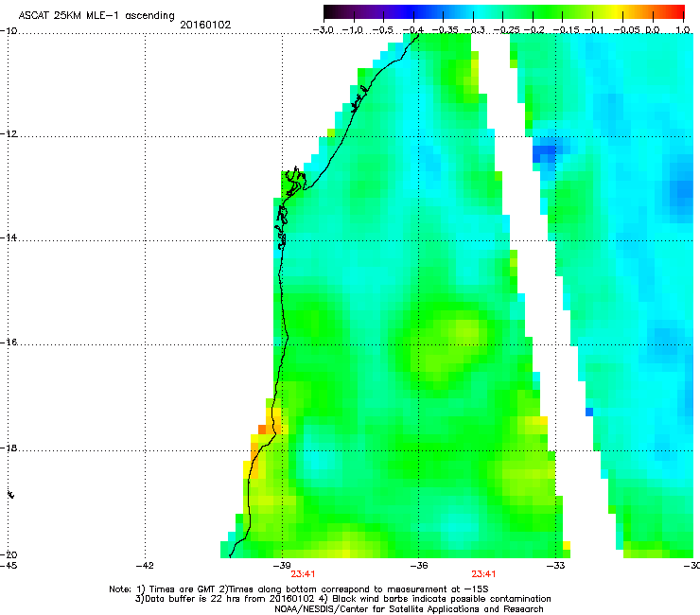Screen dimensions: 700x615
Task: Pick the red end of the color bar
Action: (676, 11)
